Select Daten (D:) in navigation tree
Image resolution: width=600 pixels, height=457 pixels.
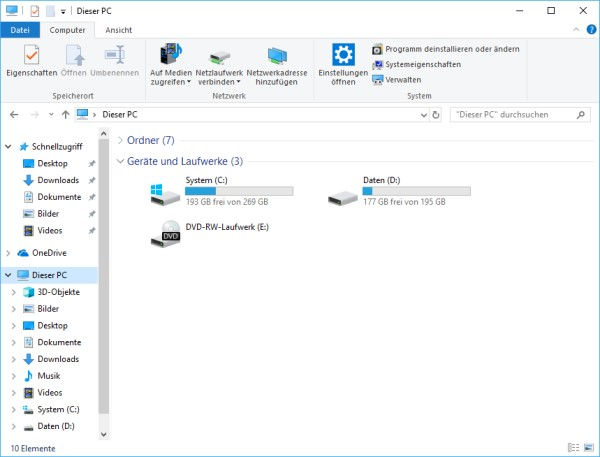point(56,426)
